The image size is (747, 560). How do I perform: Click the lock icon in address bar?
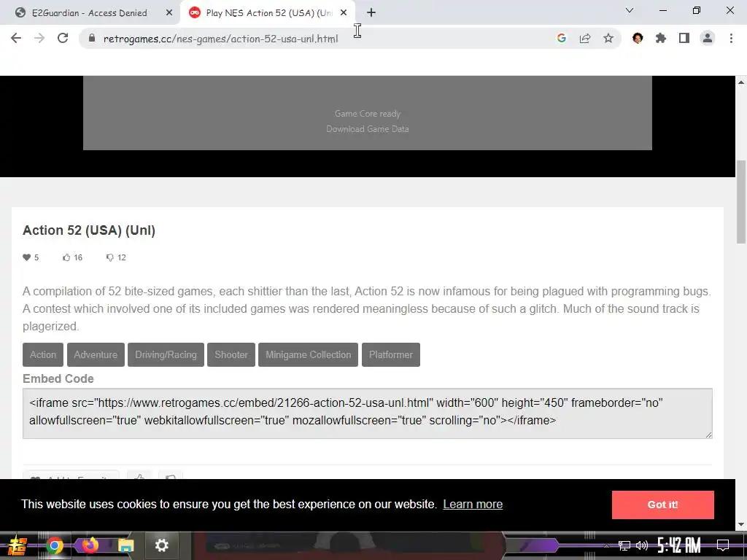click(x=92, y=39)
